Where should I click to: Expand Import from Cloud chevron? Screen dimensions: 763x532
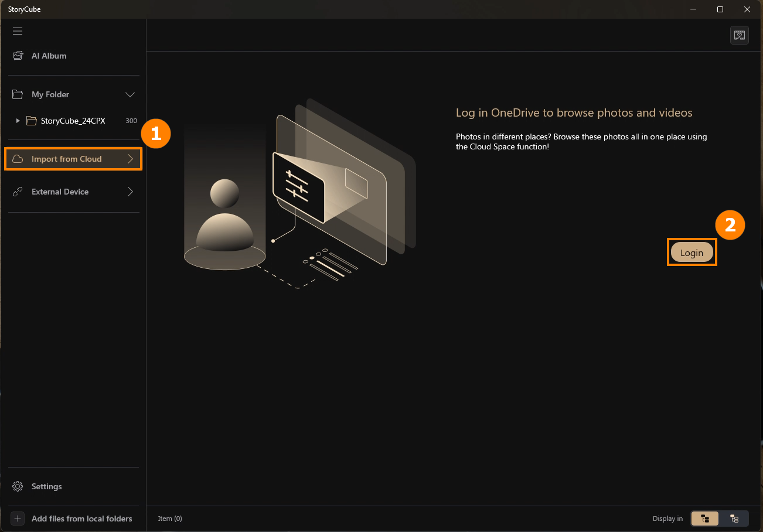(x=131, y=159)
